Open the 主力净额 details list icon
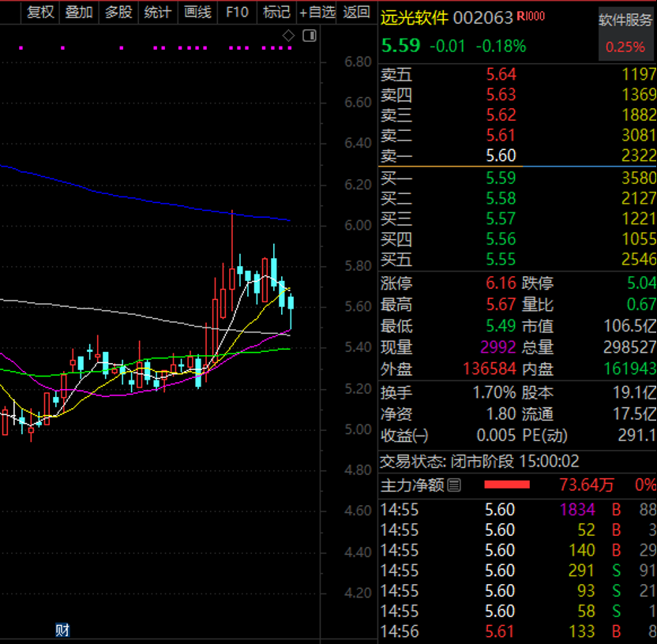The width and height of the screenshot is (657, 644). click(x=454, y=485)
